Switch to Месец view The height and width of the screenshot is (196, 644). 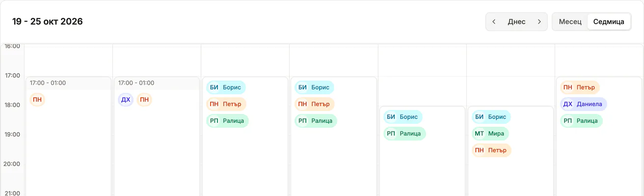tap(570, 22)
